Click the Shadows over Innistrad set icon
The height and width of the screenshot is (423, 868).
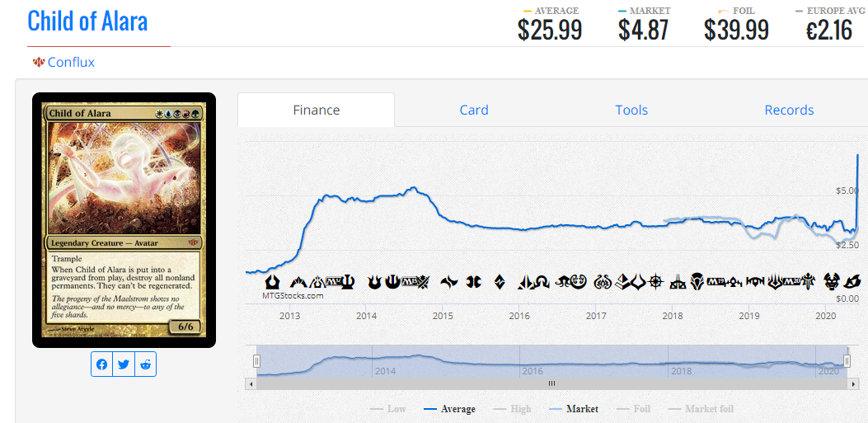pos(542,282)
